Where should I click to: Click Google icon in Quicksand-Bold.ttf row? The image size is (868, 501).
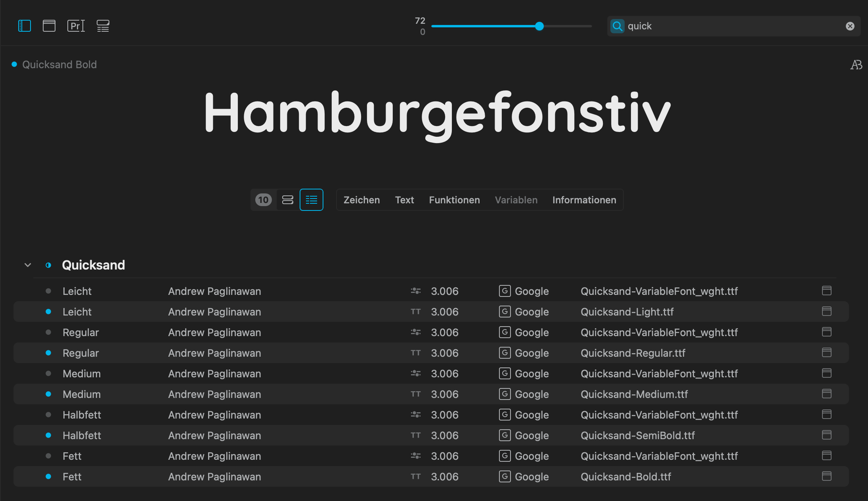tap(505, 476)
